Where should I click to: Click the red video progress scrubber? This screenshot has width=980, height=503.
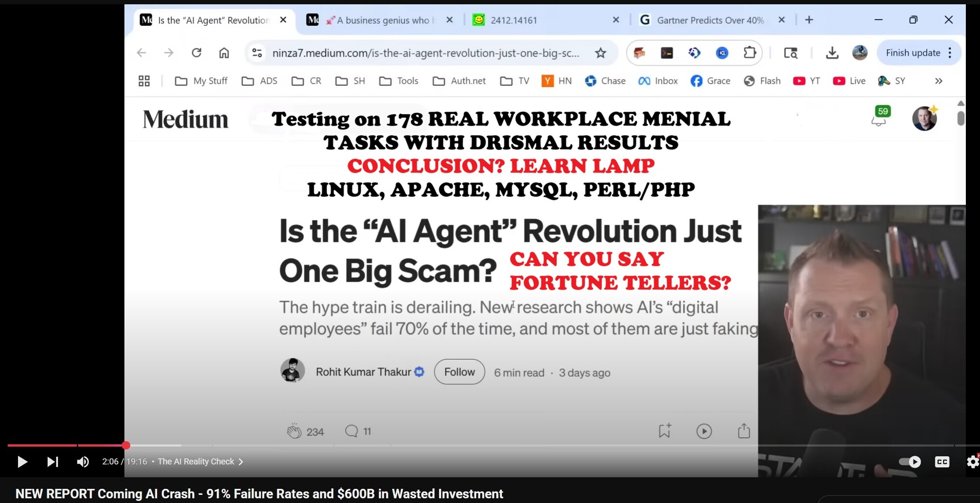(x=126, y=445)
